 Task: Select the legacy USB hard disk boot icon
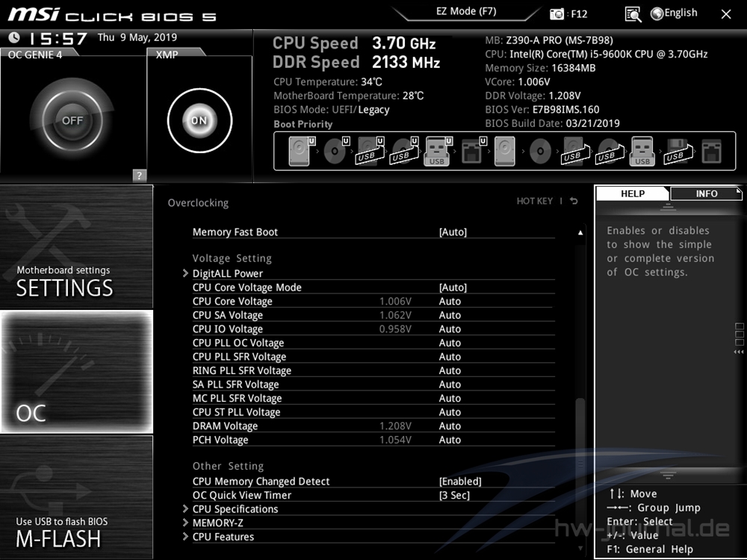pos(575,152)
